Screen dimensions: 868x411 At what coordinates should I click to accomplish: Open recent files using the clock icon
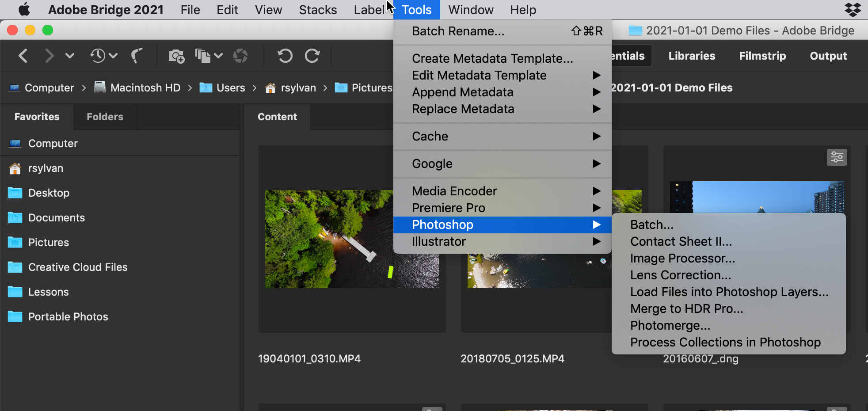tap(98, 56)
